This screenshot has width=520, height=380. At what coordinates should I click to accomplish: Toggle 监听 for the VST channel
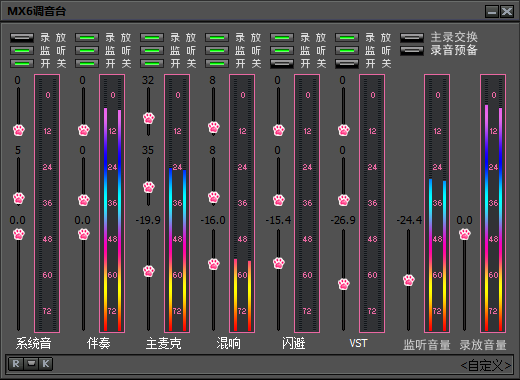pyautogui.click(x=347, y=51)
